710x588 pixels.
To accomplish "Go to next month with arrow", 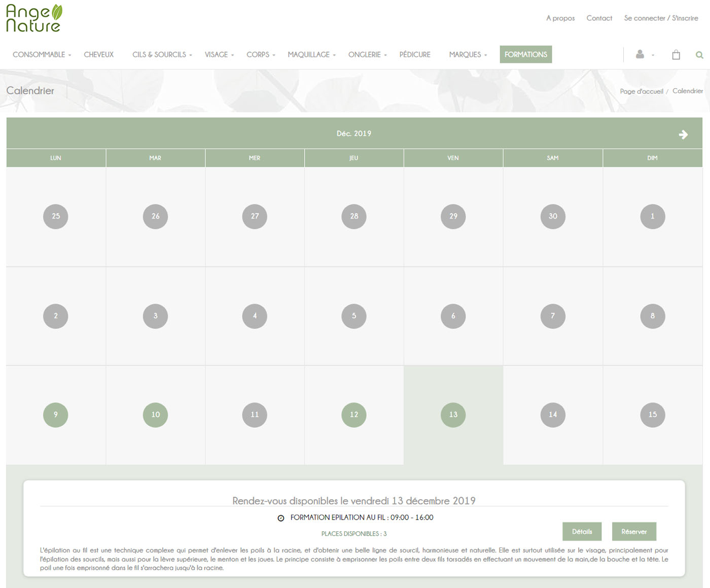I will (x=683, y=134).
